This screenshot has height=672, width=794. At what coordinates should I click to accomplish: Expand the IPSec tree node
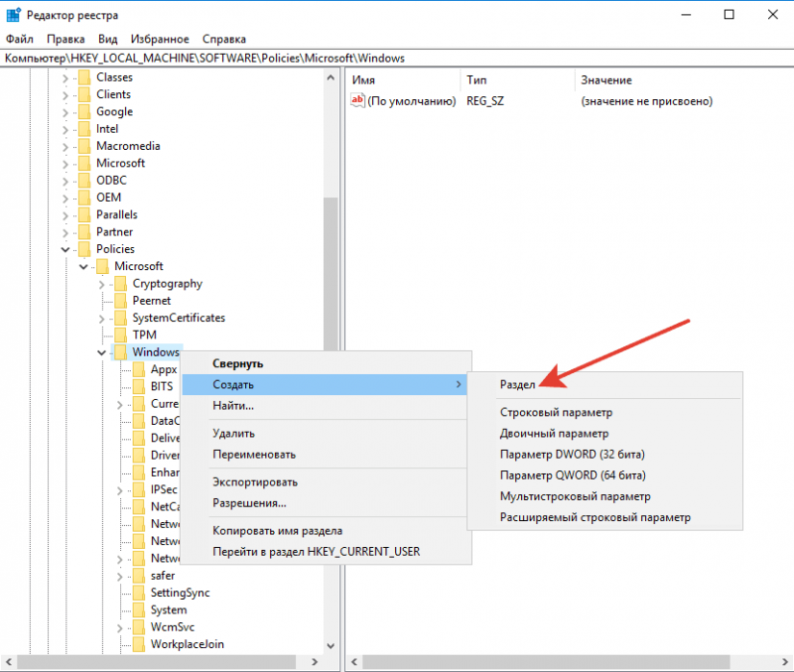[x=120, y=490]
